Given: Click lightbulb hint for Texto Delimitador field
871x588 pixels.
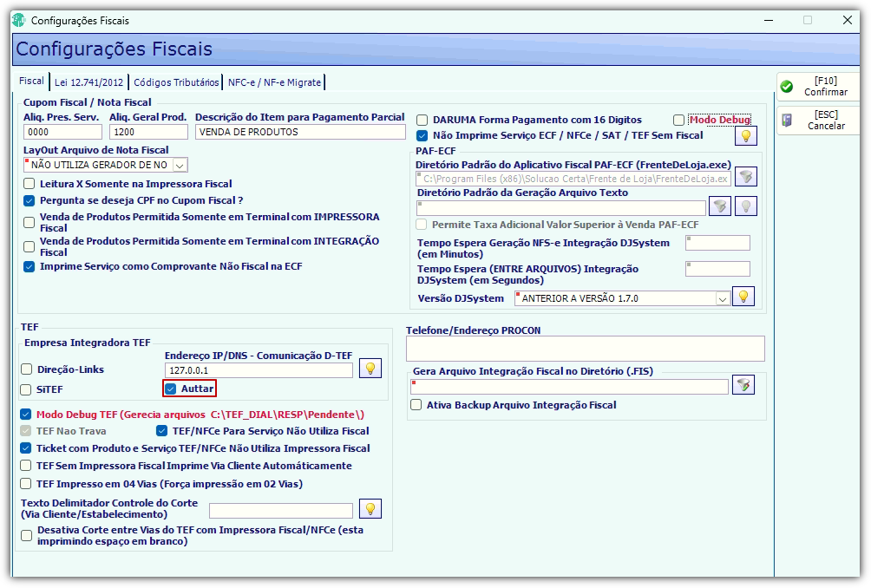Looking at the screenshot, I should point(370,508).
